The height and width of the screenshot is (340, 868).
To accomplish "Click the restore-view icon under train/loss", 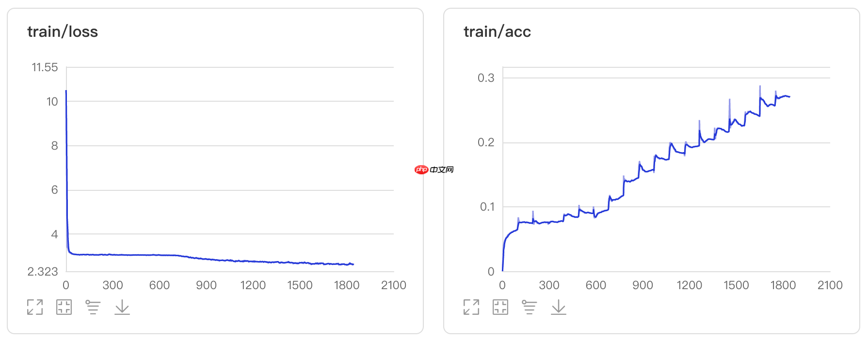I will [x=64, y=307].
